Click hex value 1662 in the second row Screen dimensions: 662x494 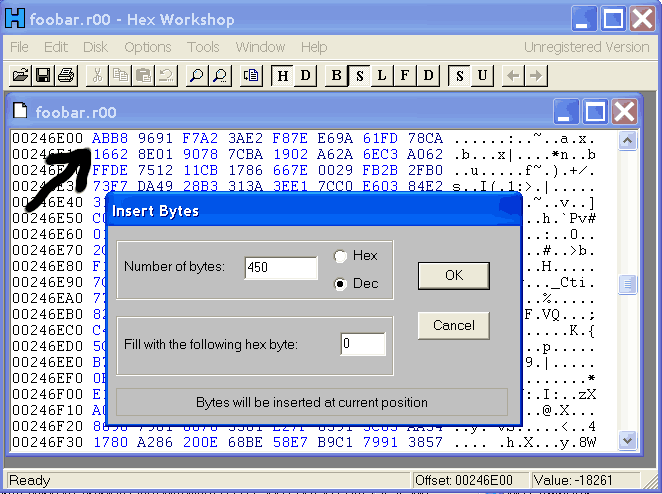(110, 155)
